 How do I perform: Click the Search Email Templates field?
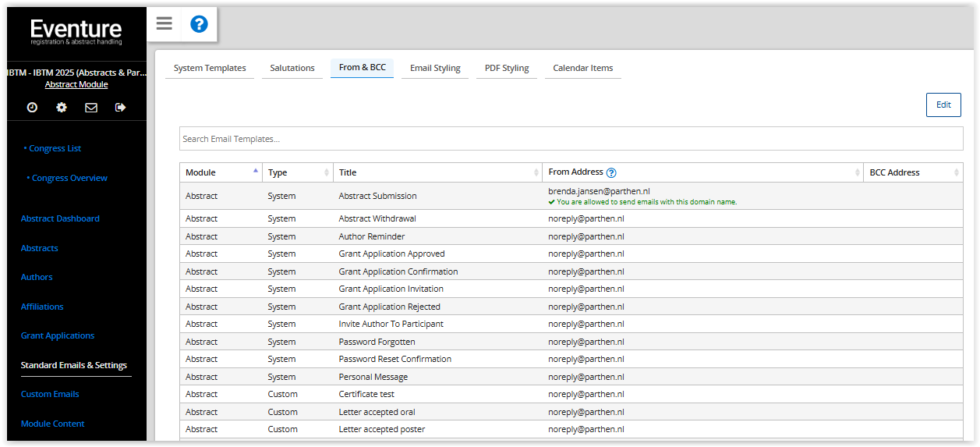(571, 139)
